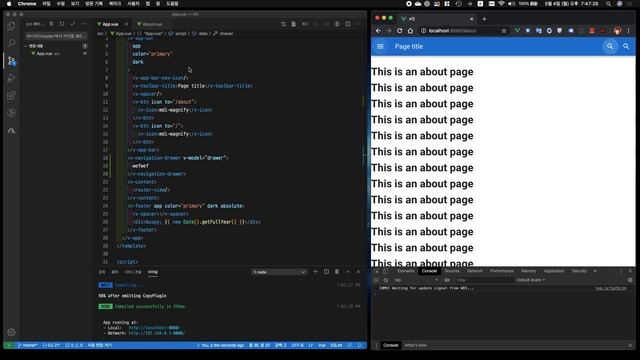
Task: Open the Default levels dropdown in DevTools
Action: 531,280
